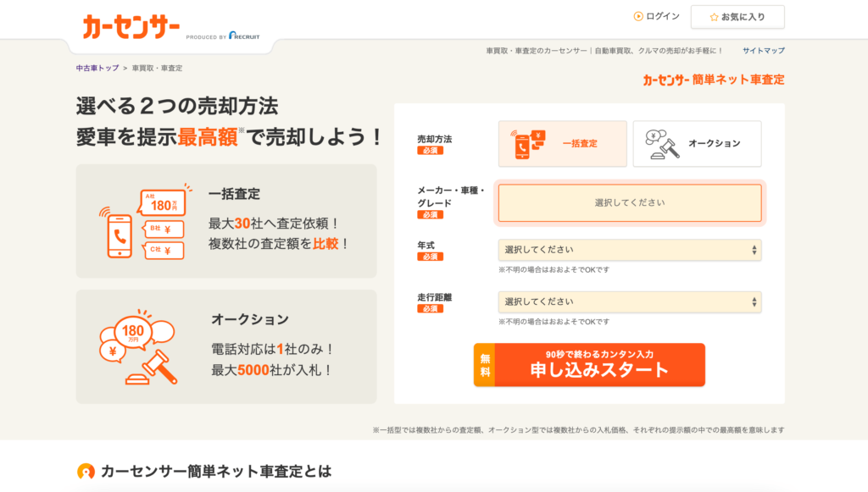Open the お気に入り button

pos(737,17)
